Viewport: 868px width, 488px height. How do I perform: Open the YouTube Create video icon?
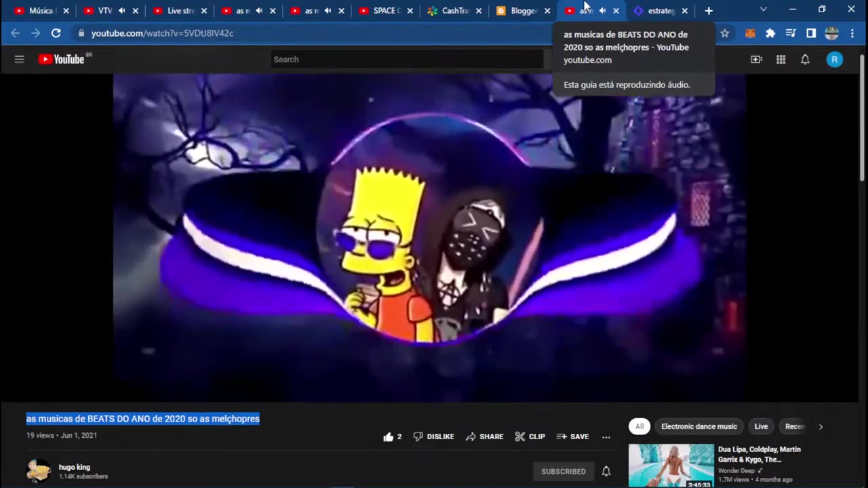756,60
